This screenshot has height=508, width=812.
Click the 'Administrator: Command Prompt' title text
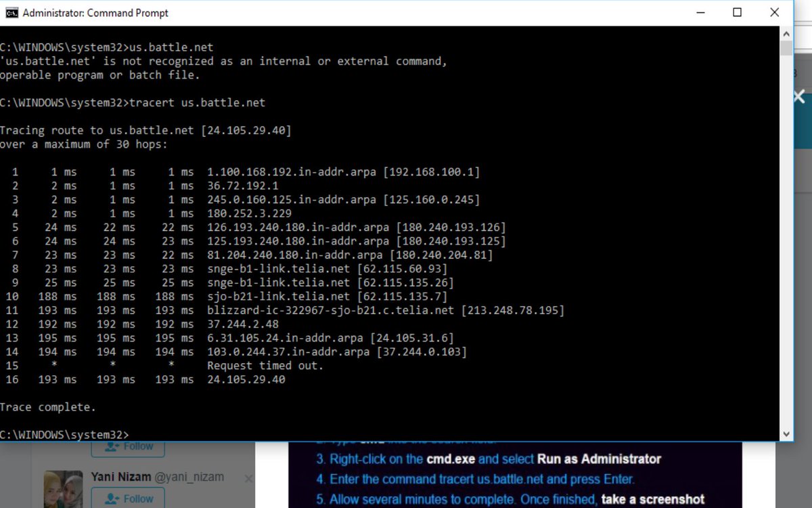coord(95,13)
